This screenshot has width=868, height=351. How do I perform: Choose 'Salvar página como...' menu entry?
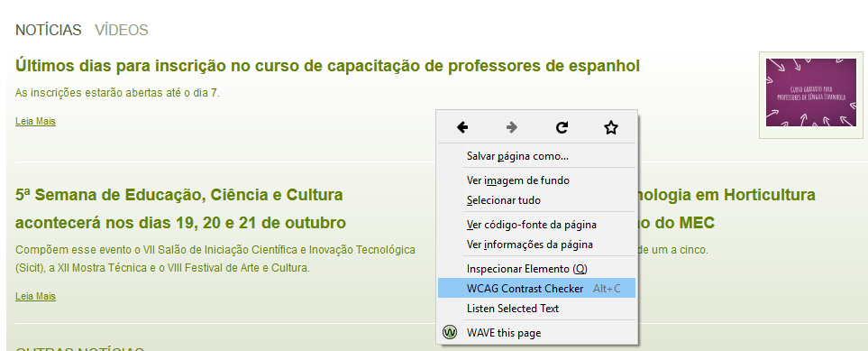tap(536, 156)
